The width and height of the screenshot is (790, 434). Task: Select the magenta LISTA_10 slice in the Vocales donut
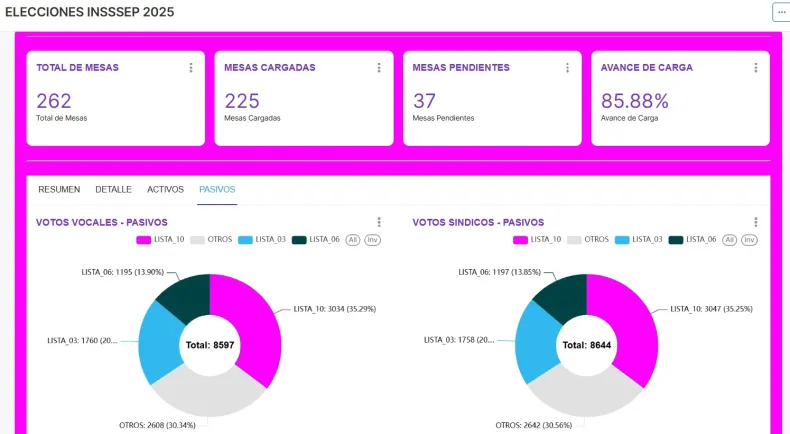[250, 320]
